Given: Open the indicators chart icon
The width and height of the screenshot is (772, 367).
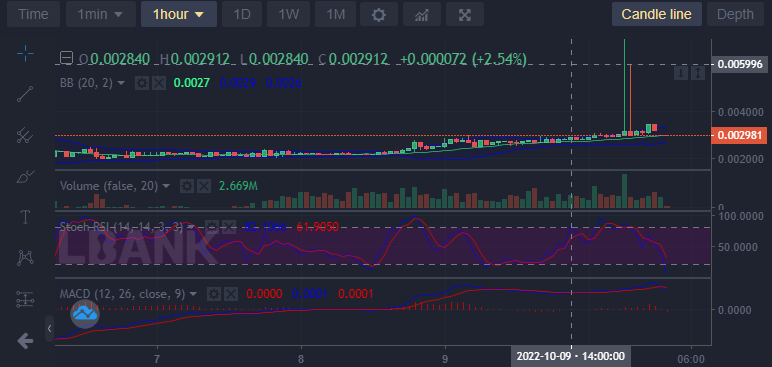Looking at the screenshot, I should (421, 14).
